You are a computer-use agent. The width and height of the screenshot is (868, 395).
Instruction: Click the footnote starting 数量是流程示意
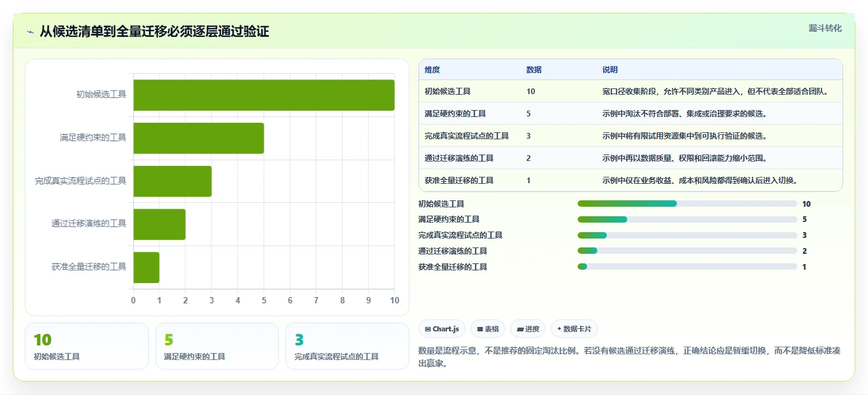[x=630, y=357]
